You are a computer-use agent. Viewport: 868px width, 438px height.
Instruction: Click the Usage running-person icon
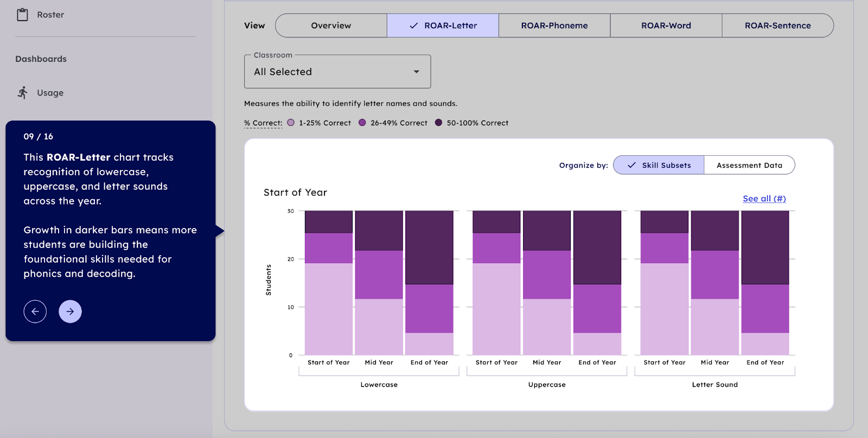[22, 93]
